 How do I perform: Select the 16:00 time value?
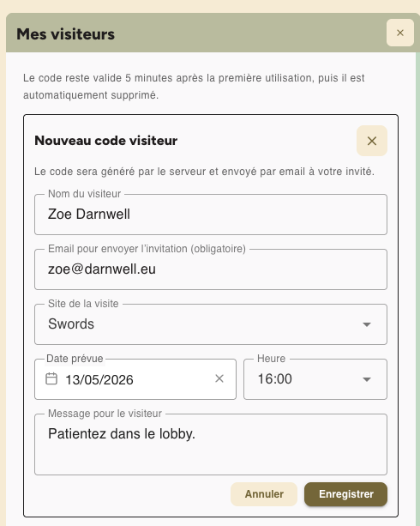coord(274,379)
